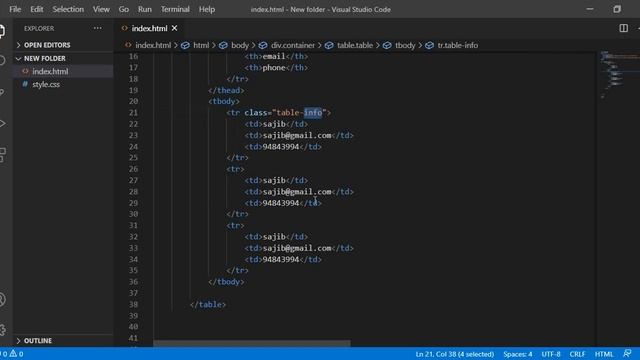Open the index.html breadcrumb dropdown
Image resolution: width=640 pixels, height=360 pixels.
[153, 45]
